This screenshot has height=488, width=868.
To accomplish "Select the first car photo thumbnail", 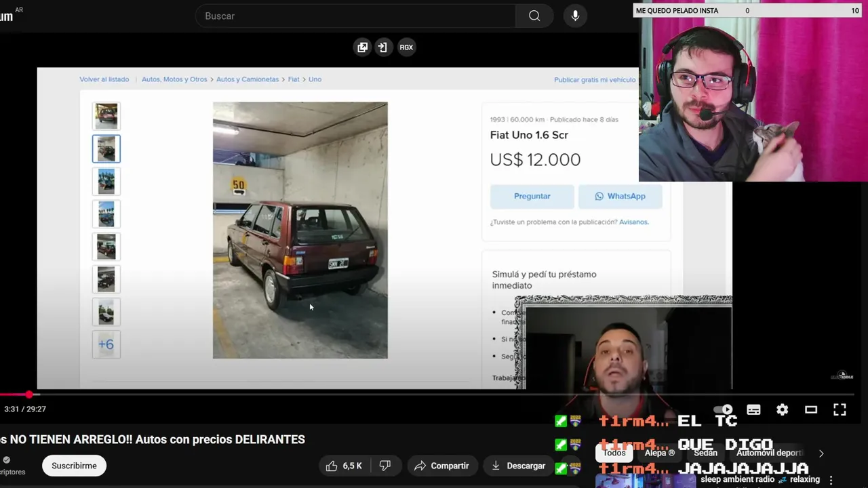I will pyautogui.click(x=106, y=116).
